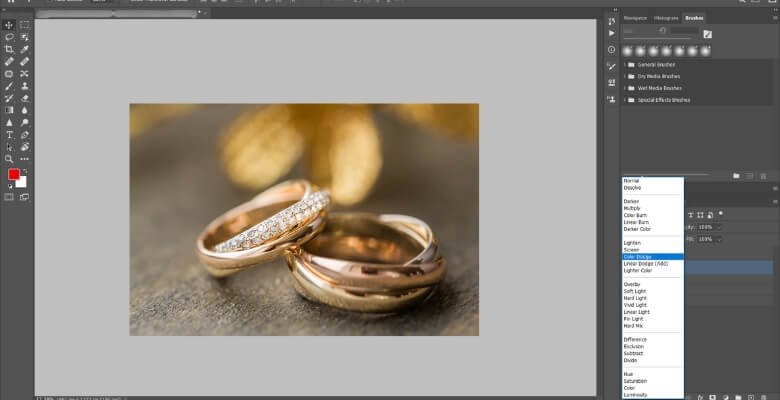The height and width of the screenshot is (400, 780).
Task: Choose Screen blend mode
Action: 653,250
